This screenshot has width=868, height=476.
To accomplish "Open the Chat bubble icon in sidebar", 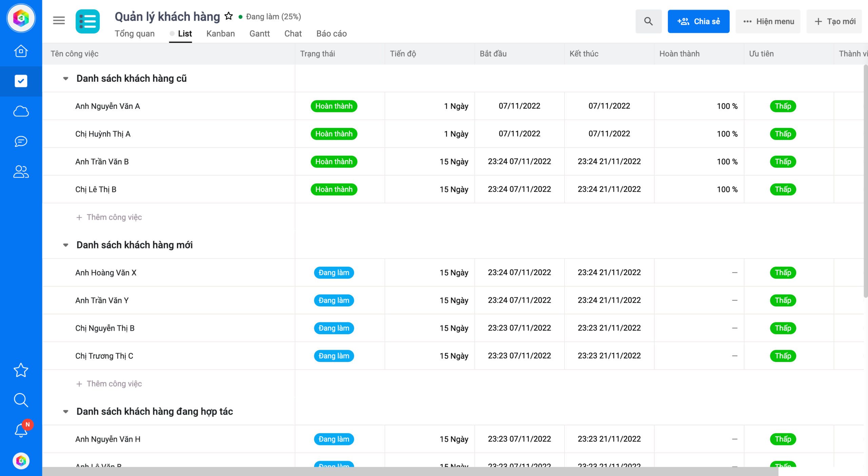I will [x=21, y=141].
